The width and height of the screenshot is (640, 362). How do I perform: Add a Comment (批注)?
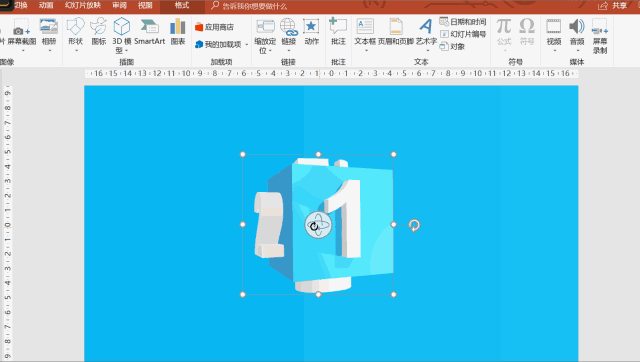click(338, 32)
